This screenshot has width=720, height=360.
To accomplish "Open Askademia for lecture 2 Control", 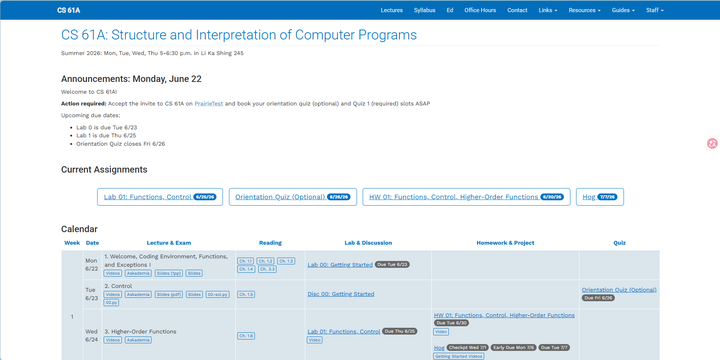I will pos(138,294).
